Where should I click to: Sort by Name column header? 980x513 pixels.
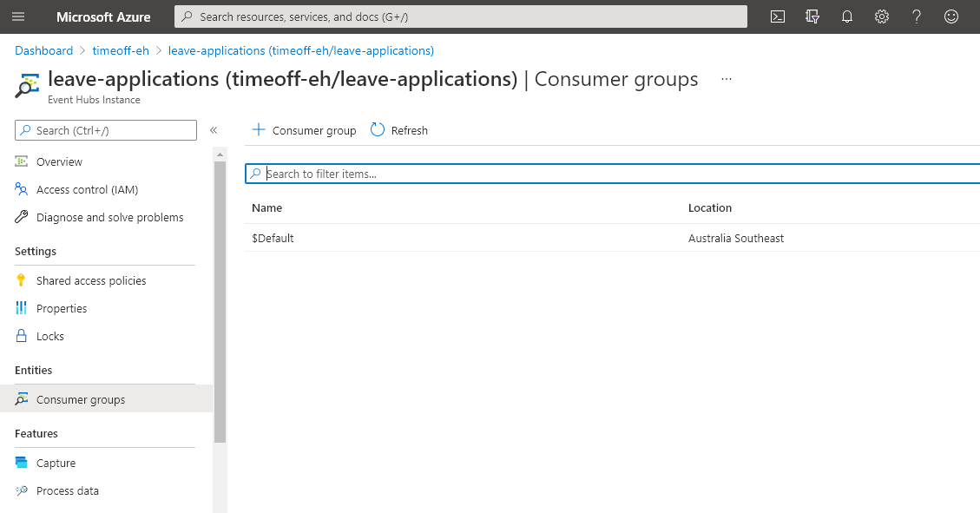(266, 208)
